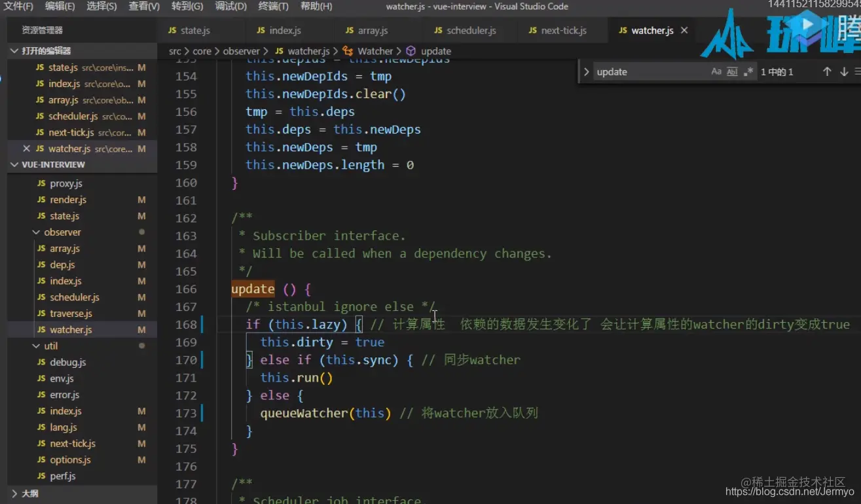The height and width of the screenshot is (504, 861).
Task: Open the 终端(T) menu
Action: 274,7
